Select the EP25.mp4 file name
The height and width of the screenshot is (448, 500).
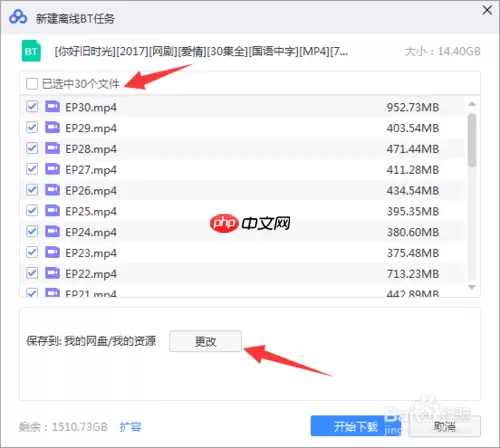pyautogui.click(x=91, y=211)
